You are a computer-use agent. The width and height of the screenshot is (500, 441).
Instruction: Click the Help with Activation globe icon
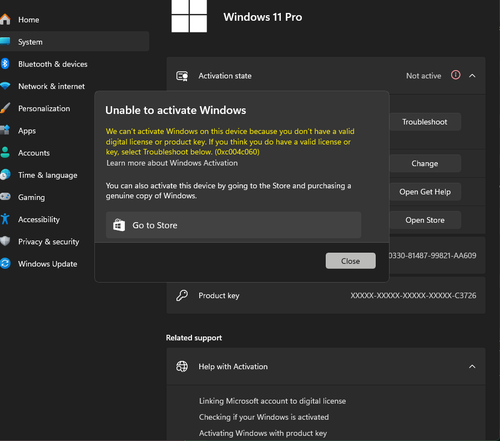click(182, 366)
